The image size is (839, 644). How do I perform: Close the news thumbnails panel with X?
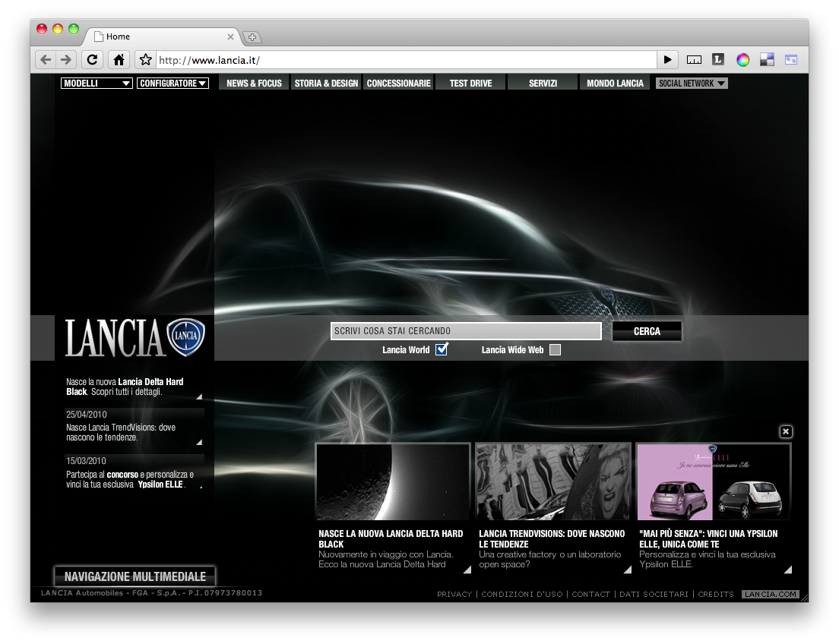(786, 431)
